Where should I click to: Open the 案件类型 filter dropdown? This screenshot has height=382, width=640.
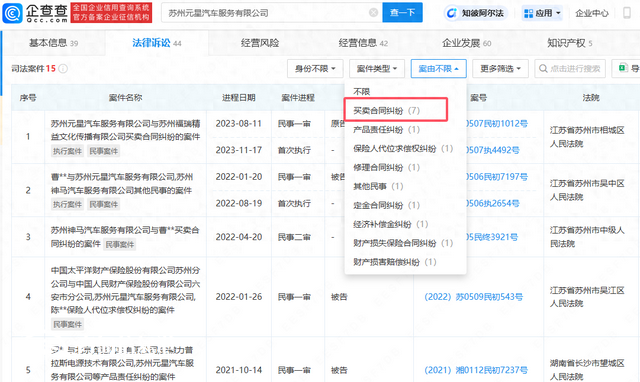(x=377, y=69)
